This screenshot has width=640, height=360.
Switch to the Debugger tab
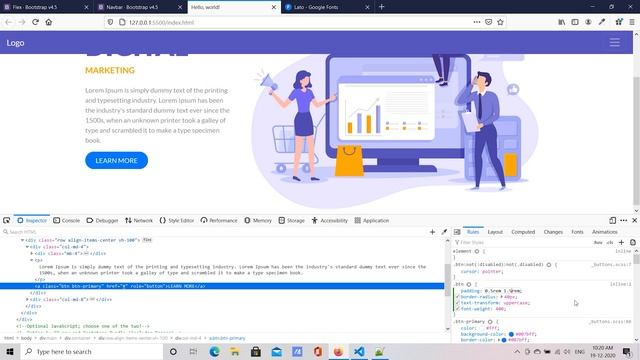102,220
